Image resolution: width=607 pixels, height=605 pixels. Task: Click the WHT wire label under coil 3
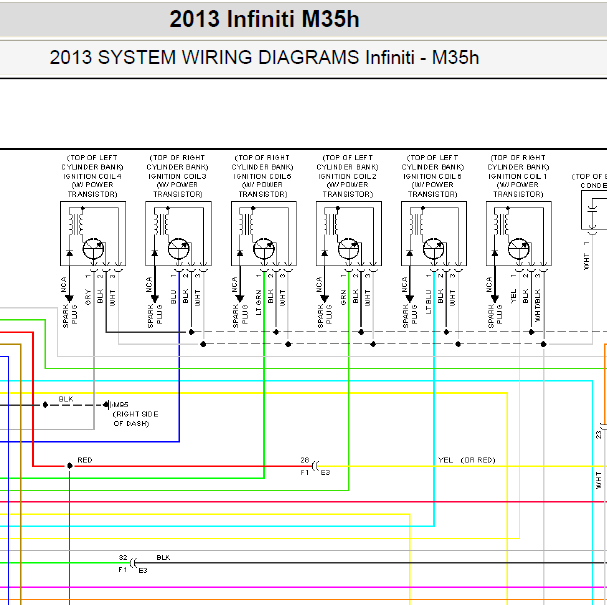pos(197,298)
